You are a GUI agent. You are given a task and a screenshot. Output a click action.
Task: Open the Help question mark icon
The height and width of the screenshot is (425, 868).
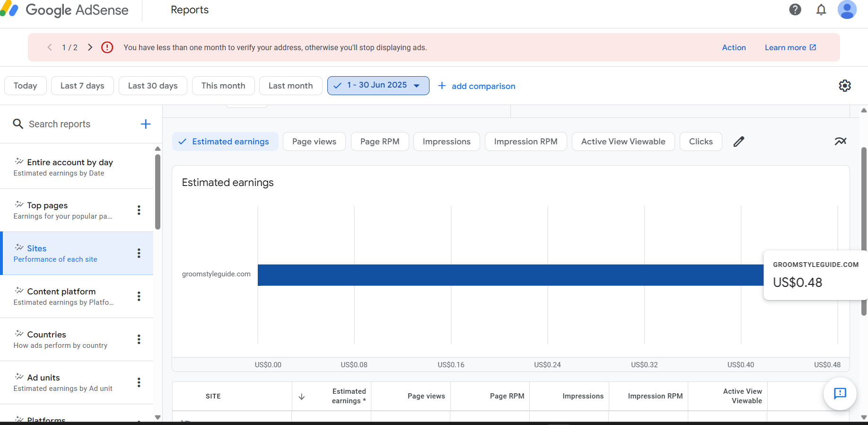click(x=795, y=9)
